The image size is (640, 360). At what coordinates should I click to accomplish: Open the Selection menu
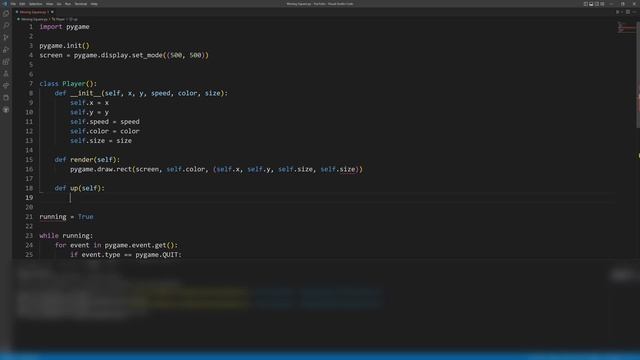tap(36, 4)
